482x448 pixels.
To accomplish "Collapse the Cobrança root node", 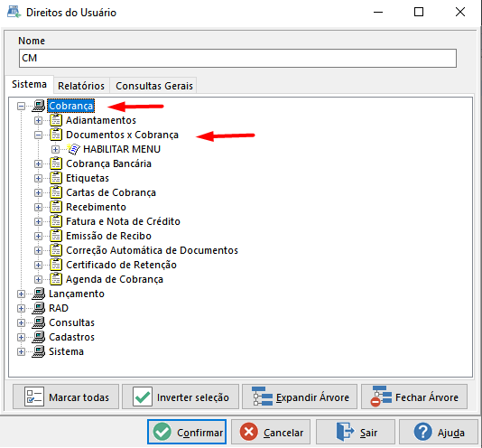I will (x=21, y=107).
